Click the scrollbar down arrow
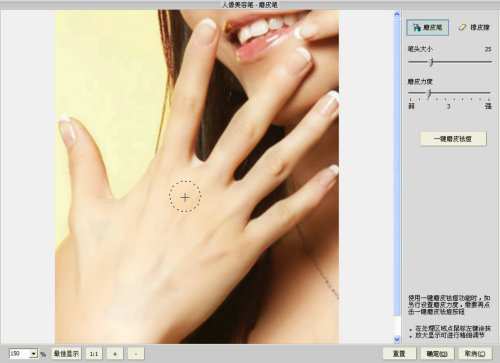This screenshot has height=363, width=500. click(397, 339)
